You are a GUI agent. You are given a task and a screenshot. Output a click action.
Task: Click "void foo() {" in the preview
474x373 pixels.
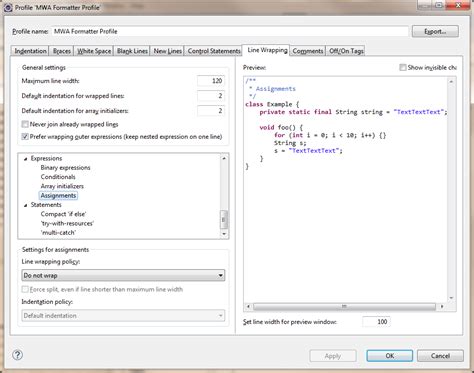coord(281,128)
